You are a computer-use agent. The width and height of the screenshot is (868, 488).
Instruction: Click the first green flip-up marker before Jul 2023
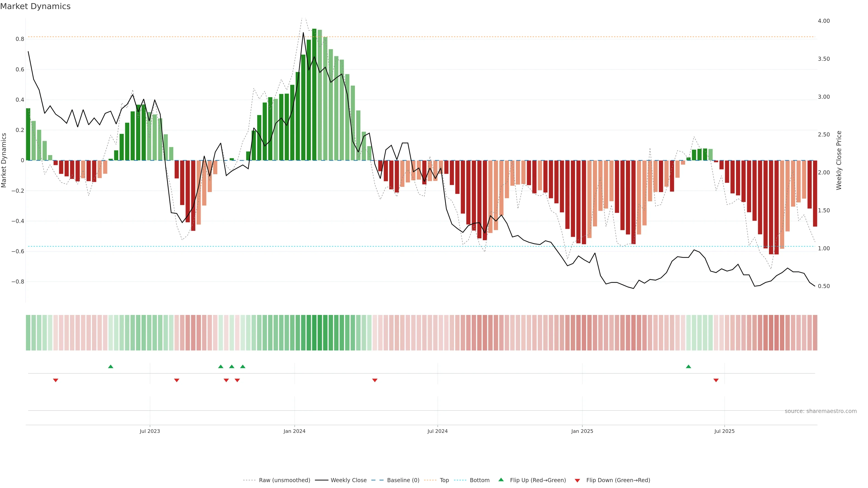[111, 366]
